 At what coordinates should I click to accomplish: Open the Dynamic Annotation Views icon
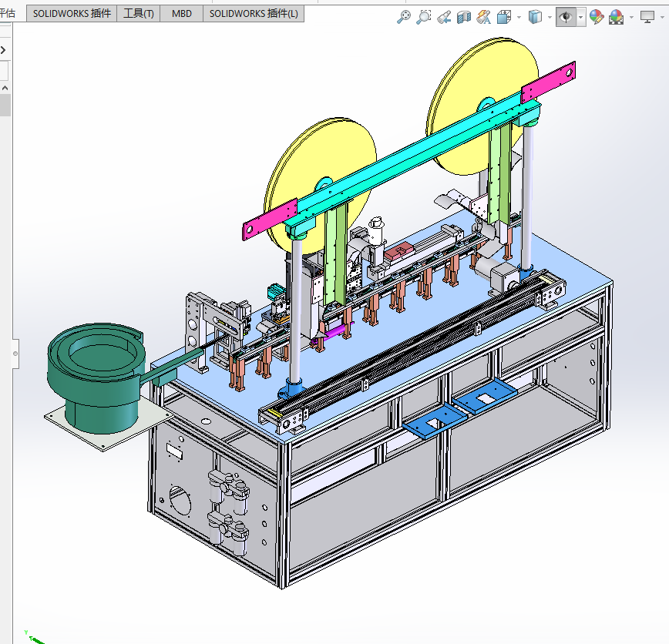[484, 17]
